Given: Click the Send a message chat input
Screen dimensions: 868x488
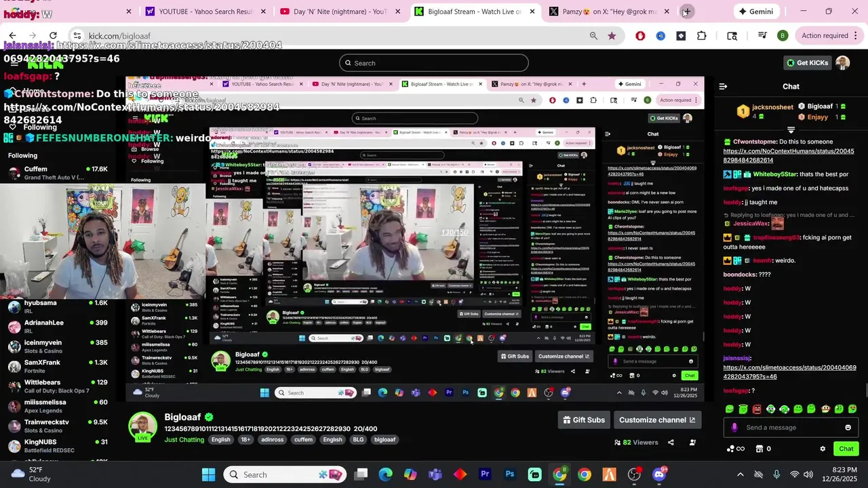Looking at the screenshot, I should (x=791, y=428).
